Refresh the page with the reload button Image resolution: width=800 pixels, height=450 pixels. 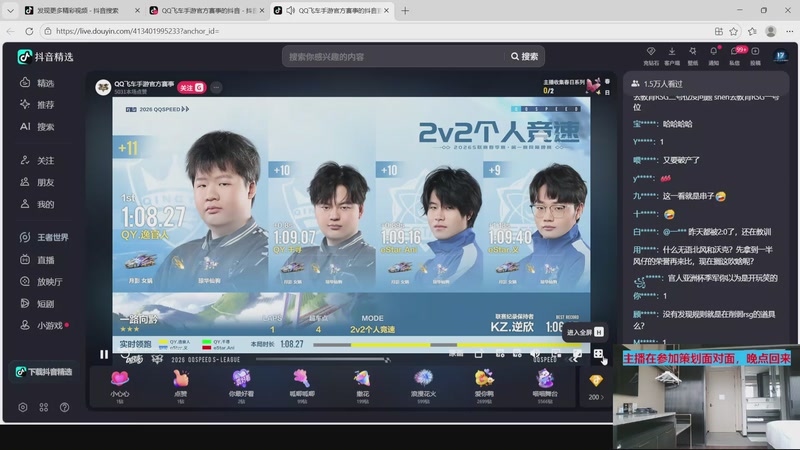(x=29, y=31)
